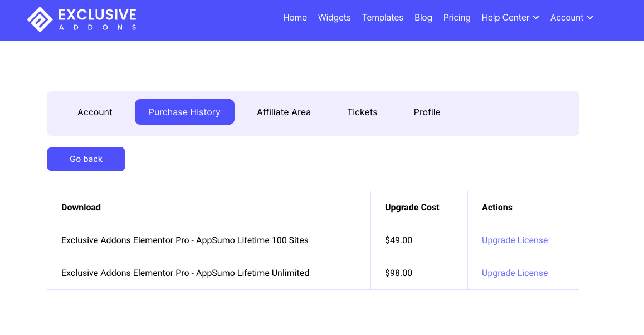Click the Actions column header
Image resolution: width=644 pixels, height=335 pixels.
point(497,208)
